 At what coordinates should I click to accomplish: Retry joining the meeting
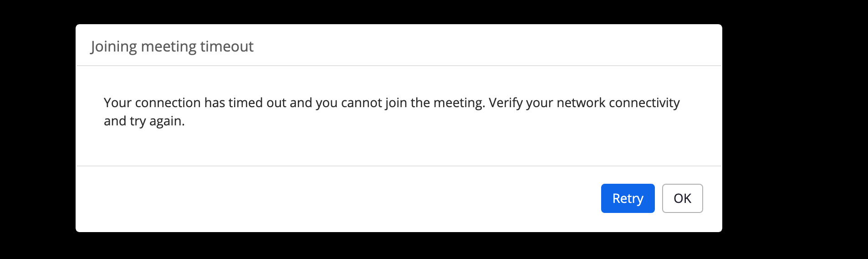[x=628, y=198]
